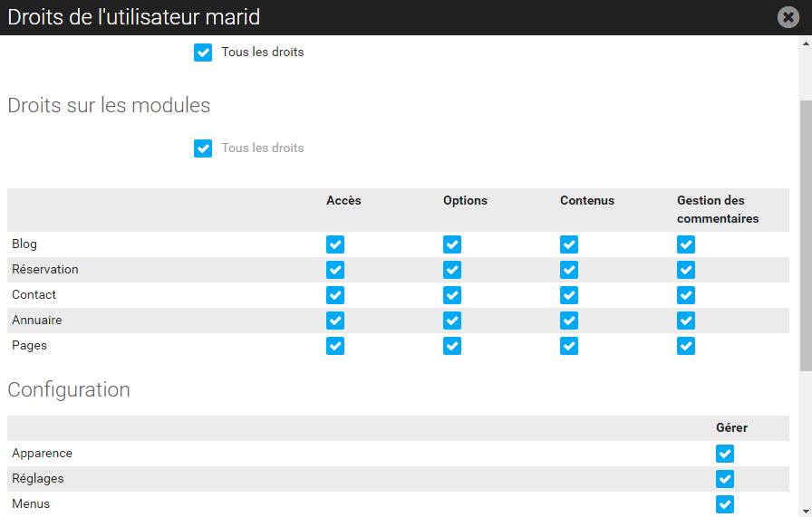Click the scrollbar up arrow

tap(806, 43)
